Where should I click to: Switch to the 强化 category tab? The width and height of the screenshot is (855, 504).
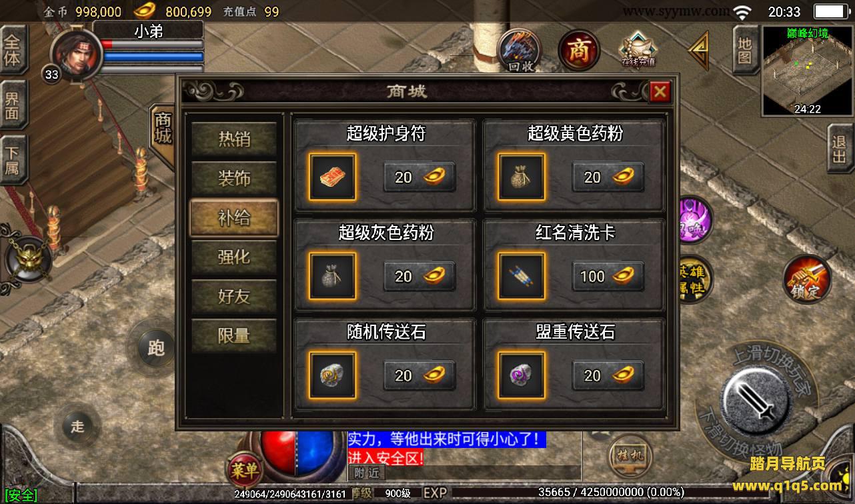[x=234, y=257]
